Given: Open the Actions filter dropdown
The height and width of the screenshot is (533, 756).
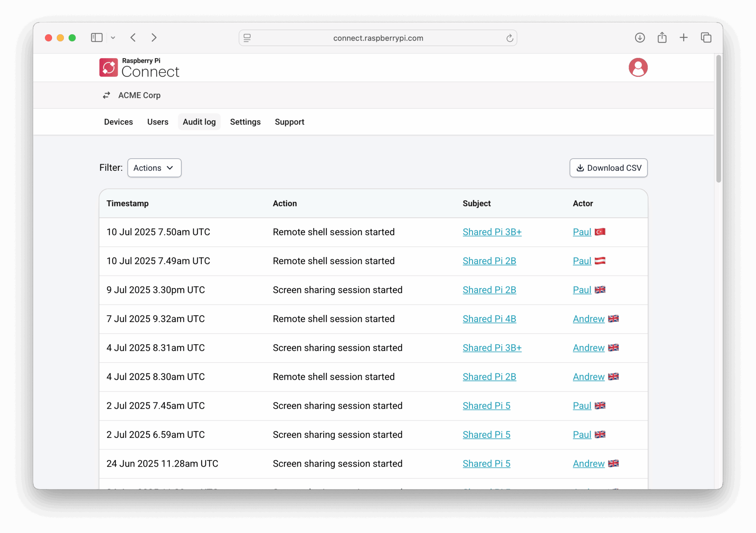Looking at the screenshot, I should pyautogui.click(x=154, y=168).
